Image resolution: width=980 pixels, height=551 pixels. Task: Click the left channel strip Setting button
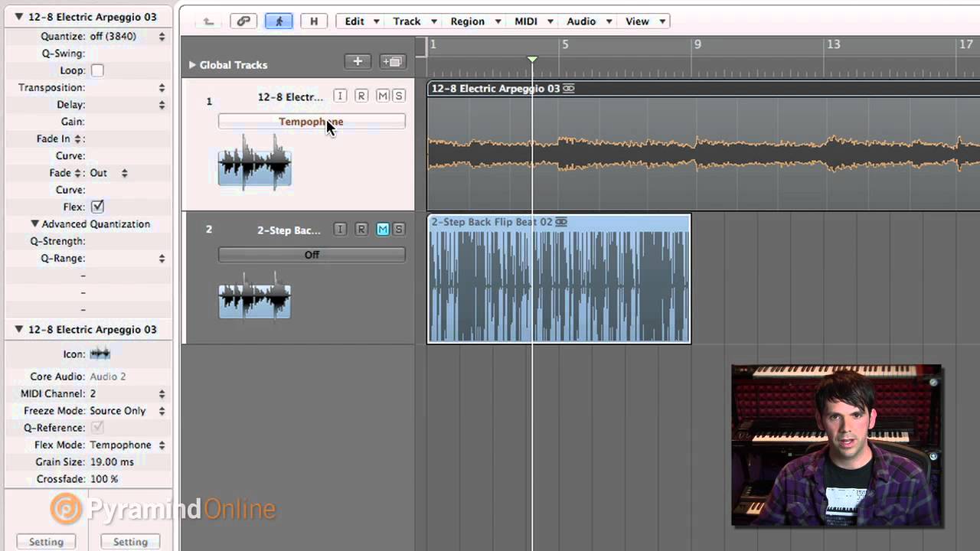point(46,542)
